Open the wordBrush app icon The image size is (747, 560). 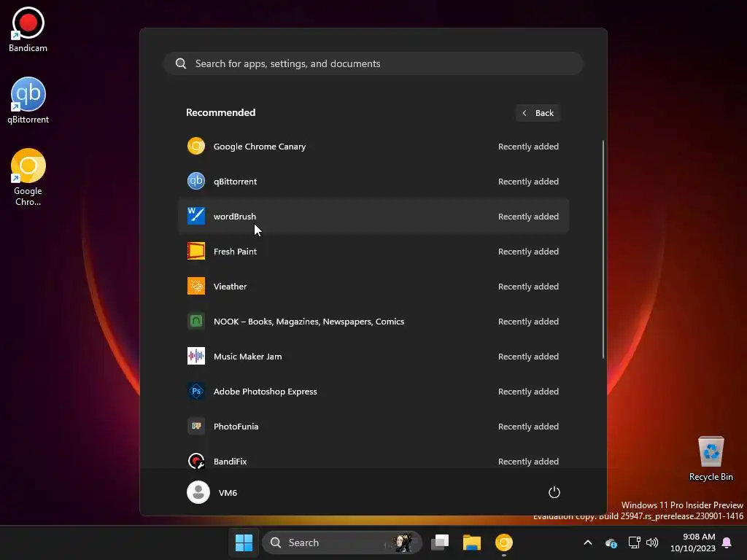click(196, 216)
